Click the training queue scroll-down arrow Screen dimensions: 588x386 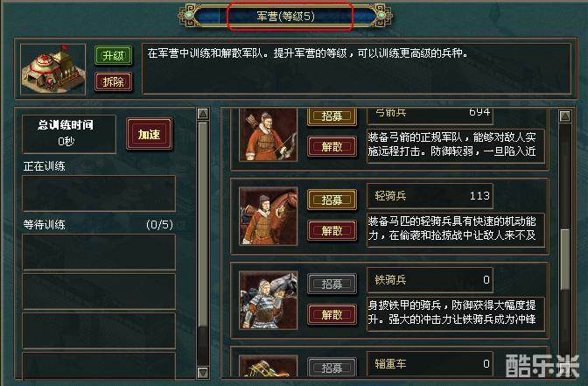pyautogui.click(x=203, y=372)
